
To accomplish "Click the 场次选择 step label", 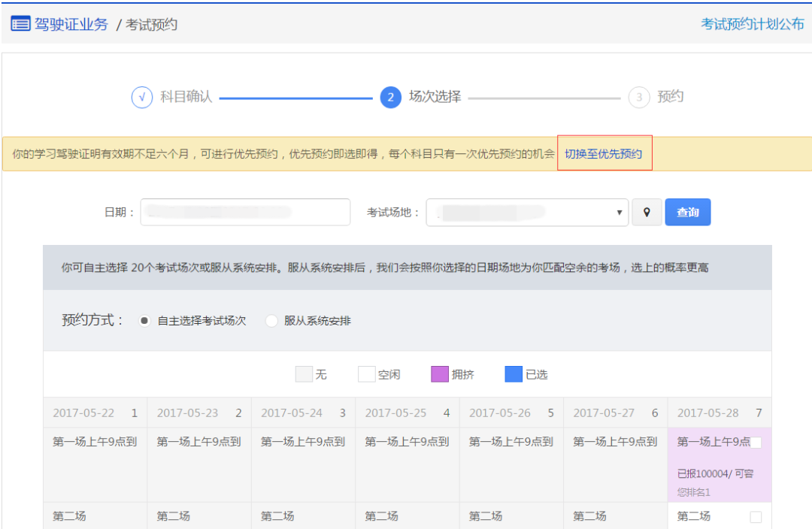I will 435,97.
